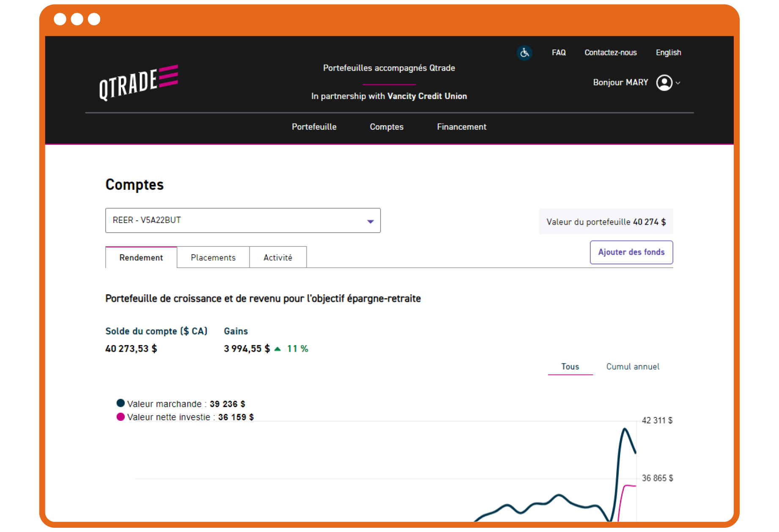Click the account balance 40 273,53 $
Image resolution: width=779 pixels, height=532 pixels.
(131, 348)
